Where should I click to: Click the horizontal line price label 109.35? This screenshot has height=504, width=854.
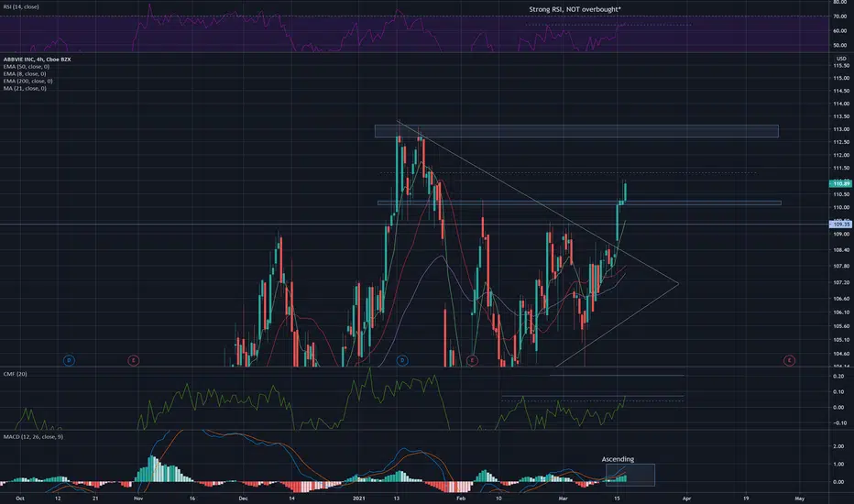coord(841,224)
